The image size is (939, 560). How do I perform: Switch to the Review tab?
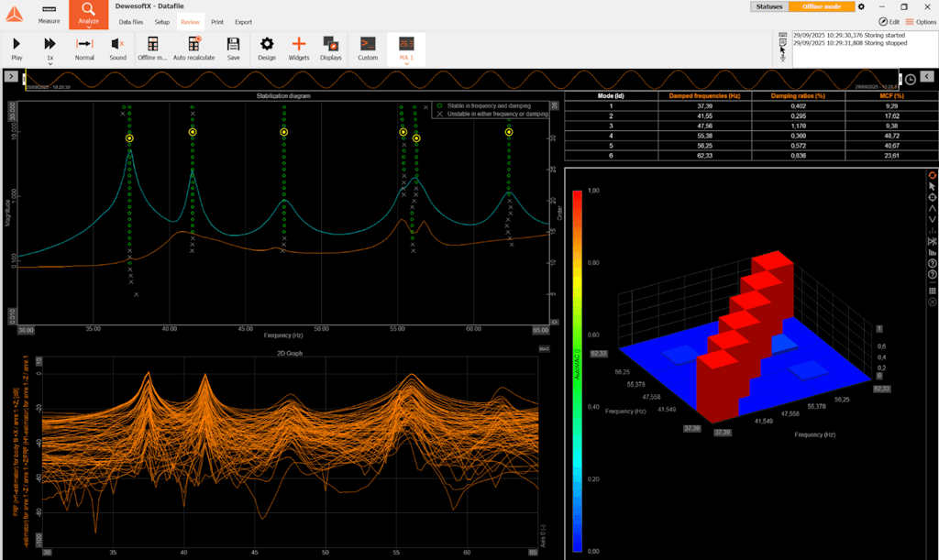tap(191, 22)
